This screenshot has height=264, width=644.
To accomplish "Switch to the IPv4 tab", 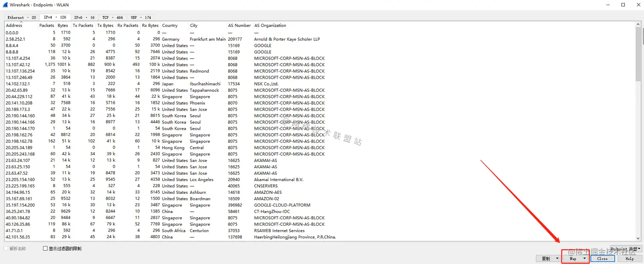I will [55, 17].
